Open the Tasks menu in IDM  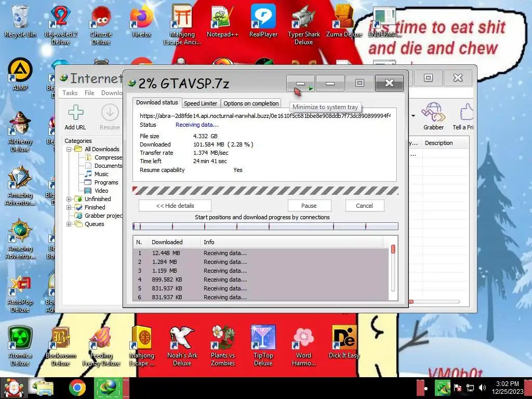(x=70, y=93)
